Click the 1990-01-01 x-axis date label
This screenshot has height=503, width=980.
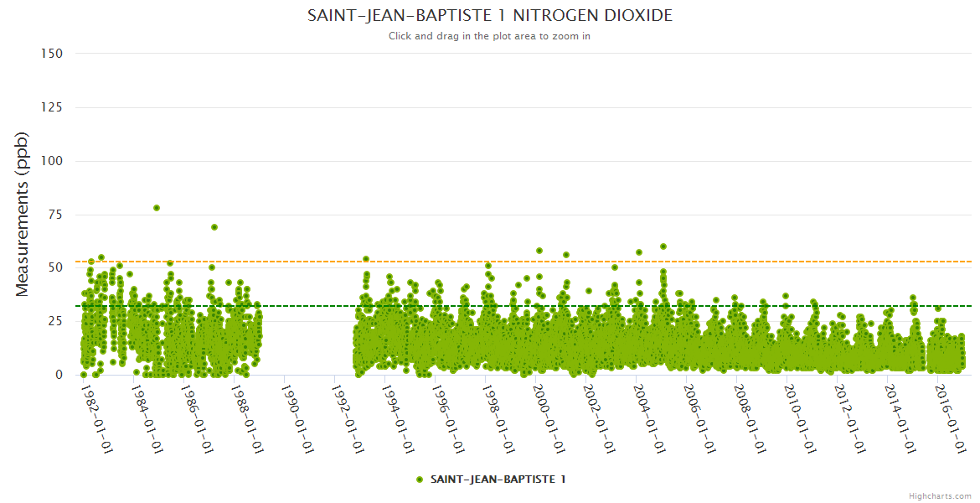click(297, 418)
